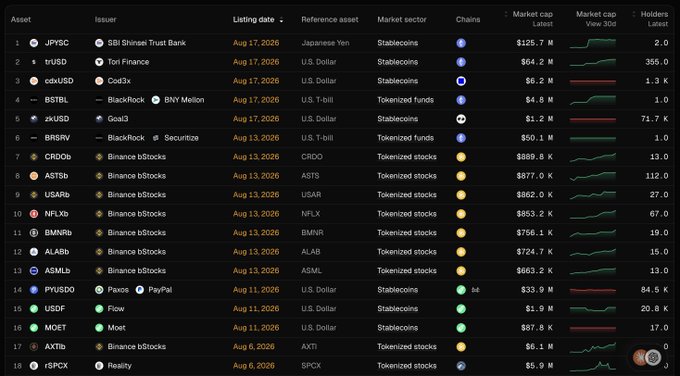Open the ALABb asset icon
Image resolution: width=680 pixels, height=376 pixels.
[34, 252]
